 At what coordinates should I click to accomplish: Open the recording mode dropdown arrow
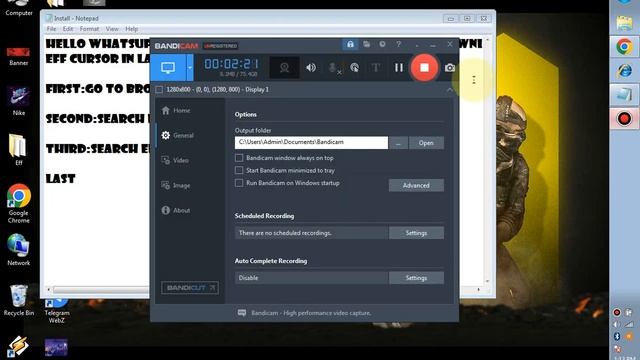(x=190, y=67)
